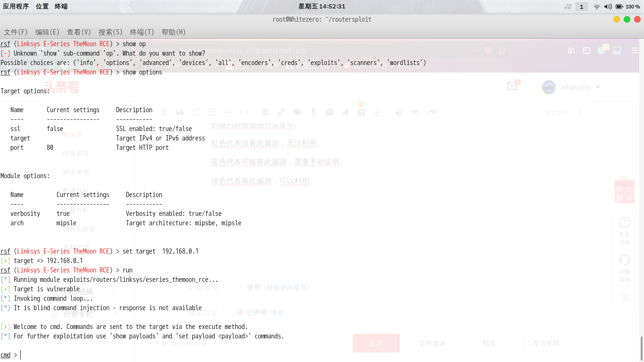Click the 'false' value for ssl
This screenshot has height=362, width=644.
click(55, 129)
